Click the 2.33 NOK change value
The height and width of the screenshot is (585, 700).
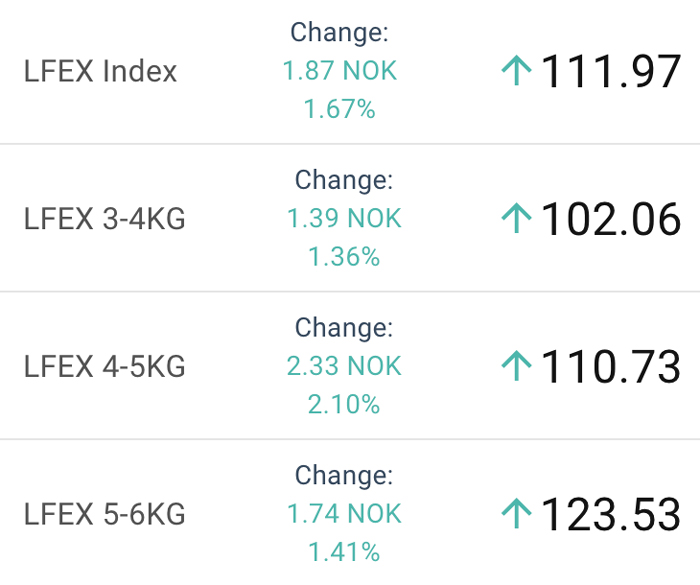tap(344, 366)
